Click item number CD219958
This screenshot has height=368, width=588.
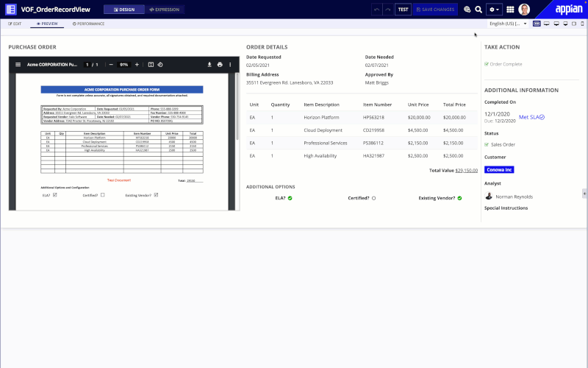(x=373, y=130)
